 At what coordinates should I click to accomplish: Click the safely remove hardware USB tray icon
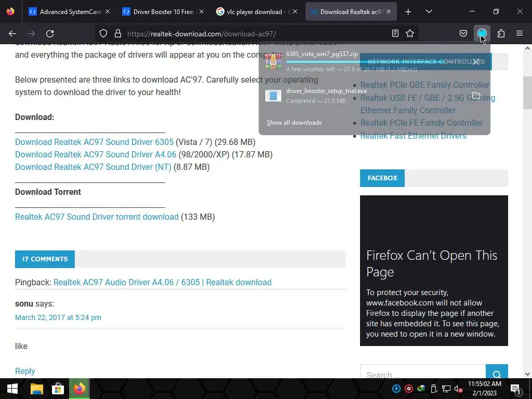[x=434, y=389]
